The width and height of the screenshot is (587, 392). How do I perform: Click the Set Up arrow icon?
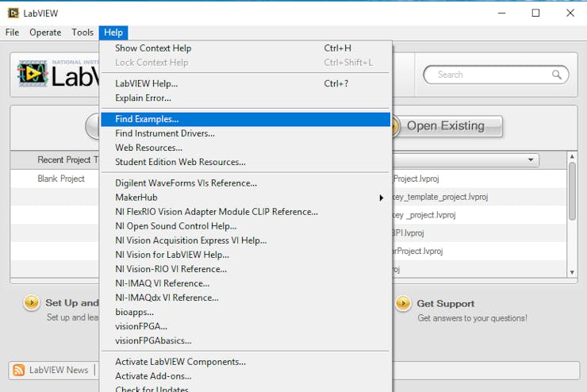click(32, 302)
